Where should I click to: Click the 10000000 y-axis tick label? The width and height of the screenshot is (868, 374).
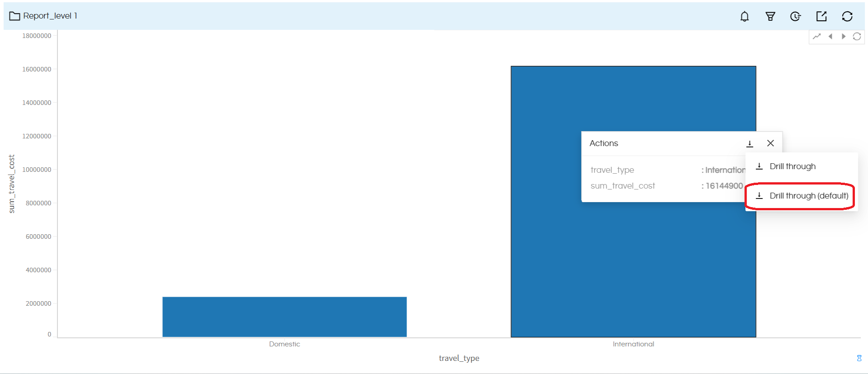coord(37,170)
